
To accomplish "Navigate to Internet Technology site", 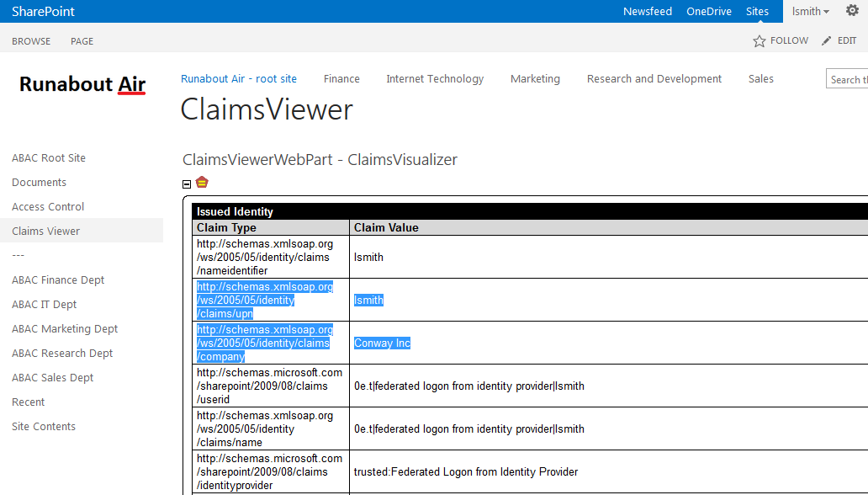I will click(435, 79).
